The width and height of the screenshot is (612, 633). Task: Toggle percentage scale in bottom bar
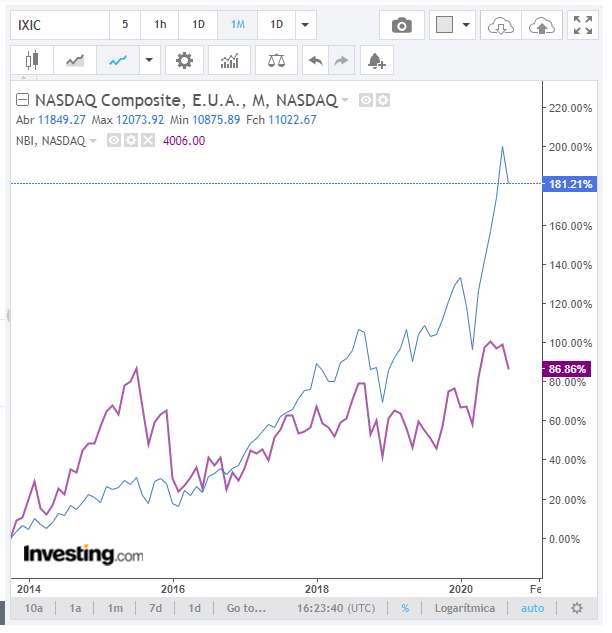(x=405, y=608)
